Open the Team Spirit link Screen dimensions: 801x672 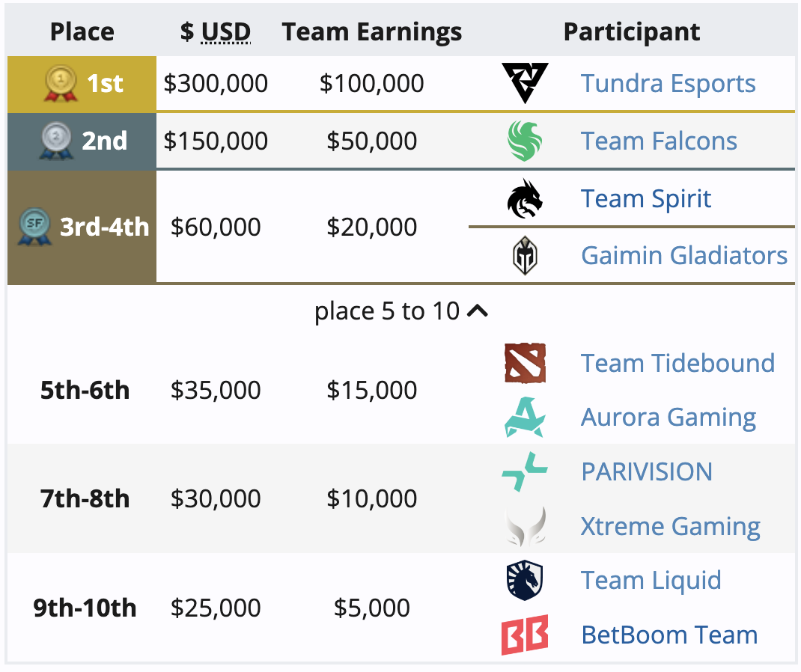646,198
